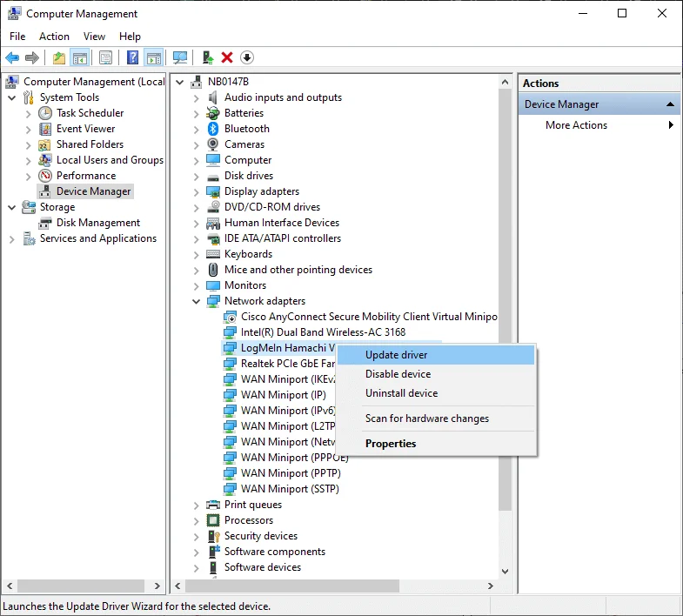This screenshot has height=616, width=683.
Task: Select DVD/CD-ROM drives category
Action: [271, 207]
